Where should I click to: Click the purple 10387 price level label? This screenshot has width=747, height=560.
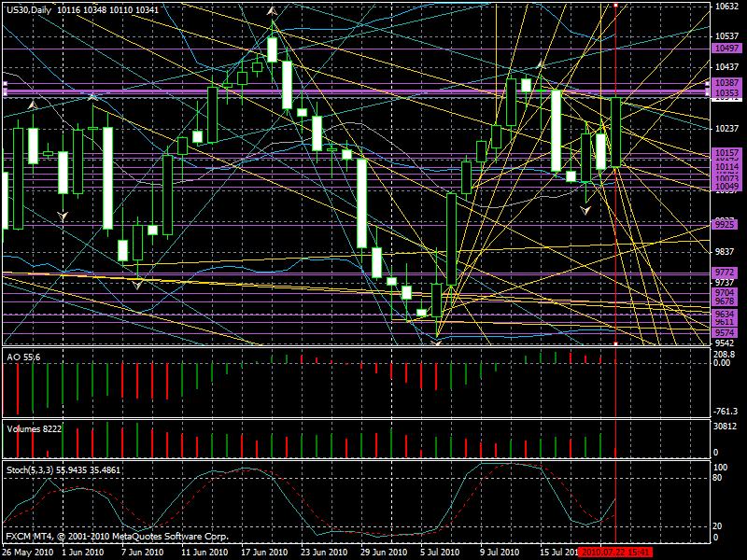click(x=727, y=83)
